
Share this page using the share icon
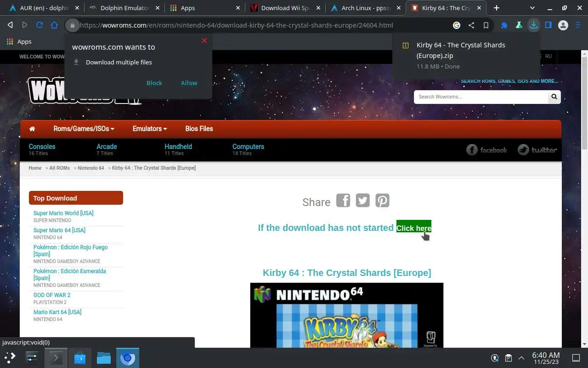point(471,25)
